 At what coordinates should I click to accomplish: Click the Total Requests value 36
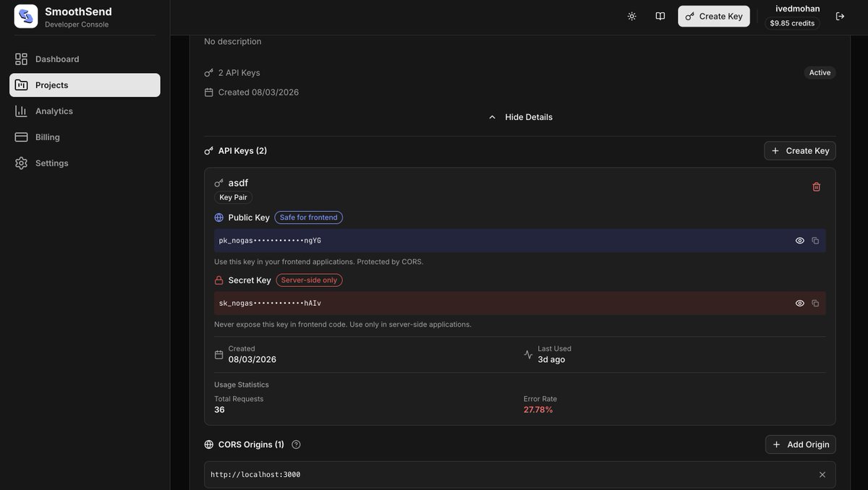point(219,410)
